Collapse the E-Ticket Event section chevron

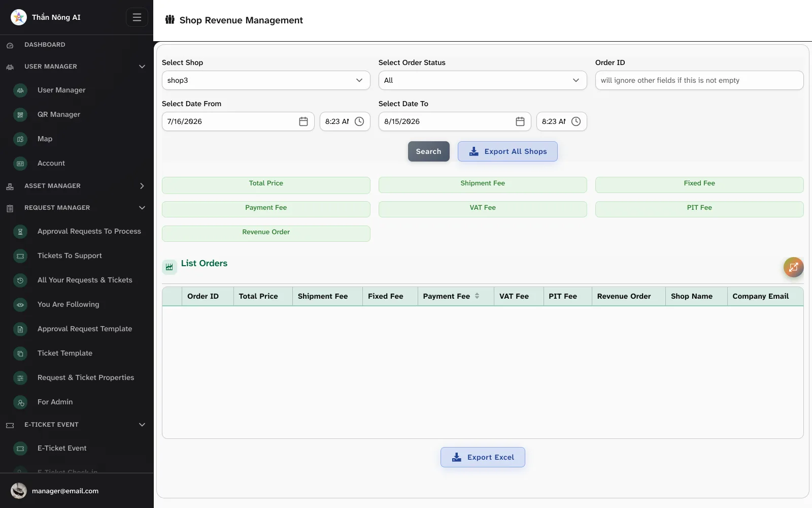(x=142, y=425)
